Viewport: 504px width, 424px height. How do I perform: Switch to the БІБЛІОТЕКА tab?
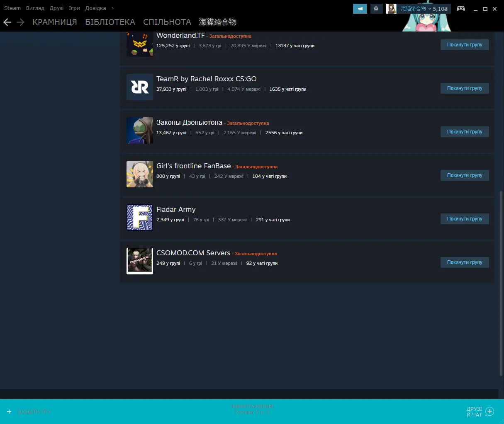[110, 22]
